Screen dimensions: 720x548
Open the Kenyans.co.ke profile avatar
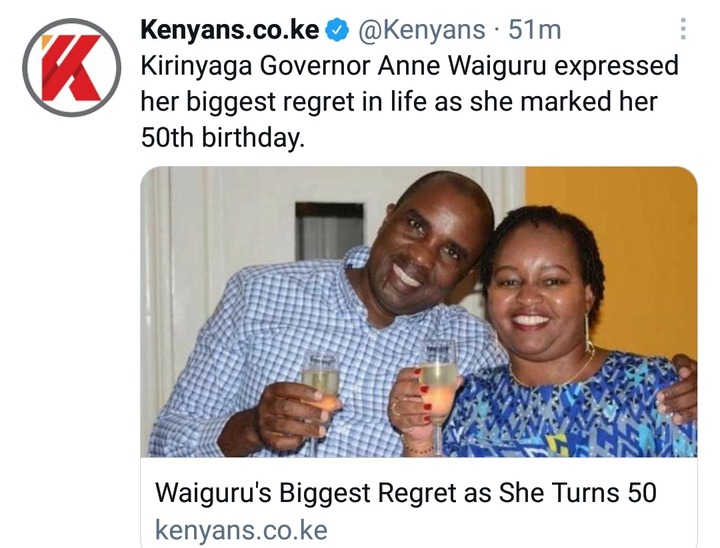(71, 67)
